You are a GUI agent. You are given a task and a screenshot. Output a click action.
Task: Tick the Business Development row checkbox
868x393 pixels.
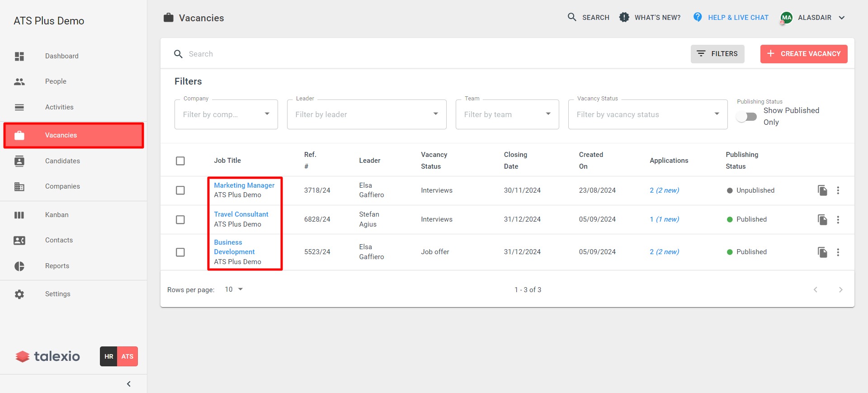pyautogui.click(x=180, y=252)
